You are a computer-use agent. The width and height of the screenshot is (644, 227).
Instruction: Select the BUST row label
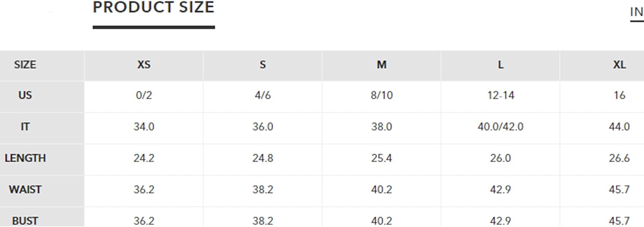point(25,221)
